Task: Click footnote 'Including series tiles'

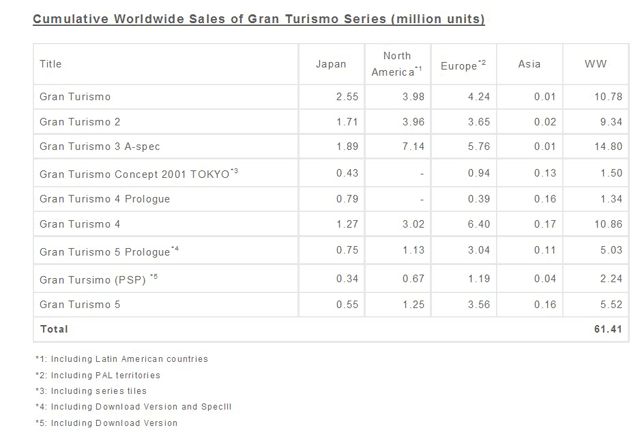Action: point(99,391)
